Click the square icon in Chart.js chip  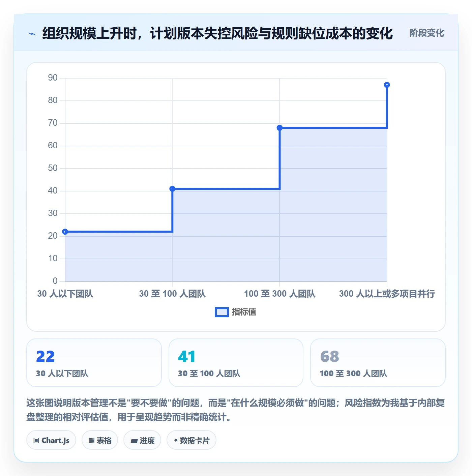pos(36,440)
